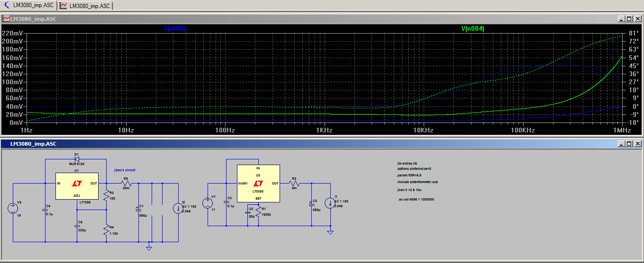The image size is (644, 263).
Task: Select resistor R2 symbol
Action: click(294, 183)
